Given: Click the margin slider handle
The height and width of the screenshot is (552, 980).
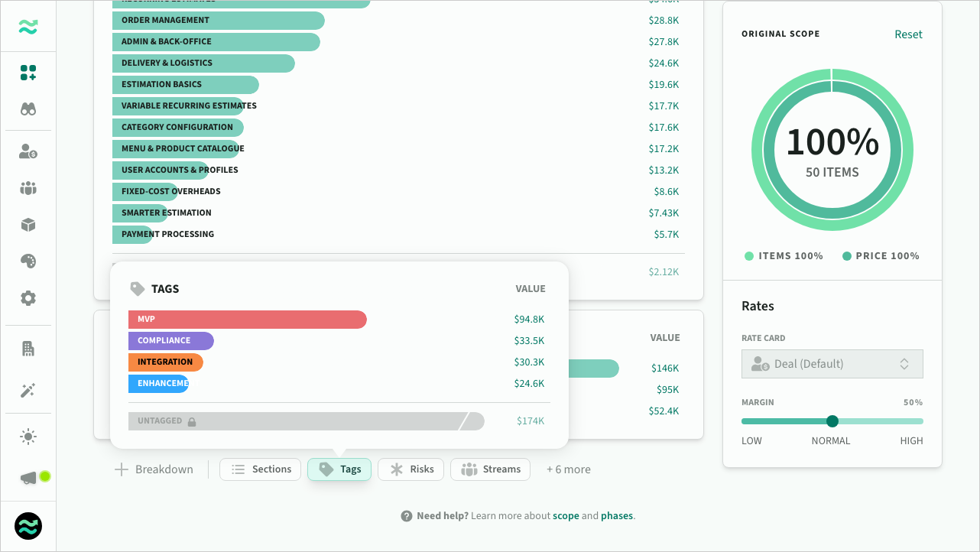Looking at the screenshot, I should (832, 421).
